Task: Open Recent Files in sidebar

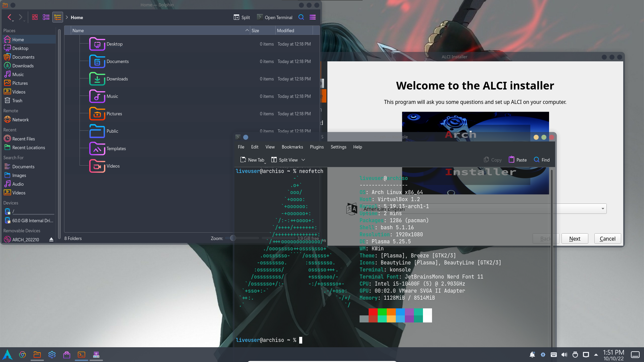Action: coord(29,139)
